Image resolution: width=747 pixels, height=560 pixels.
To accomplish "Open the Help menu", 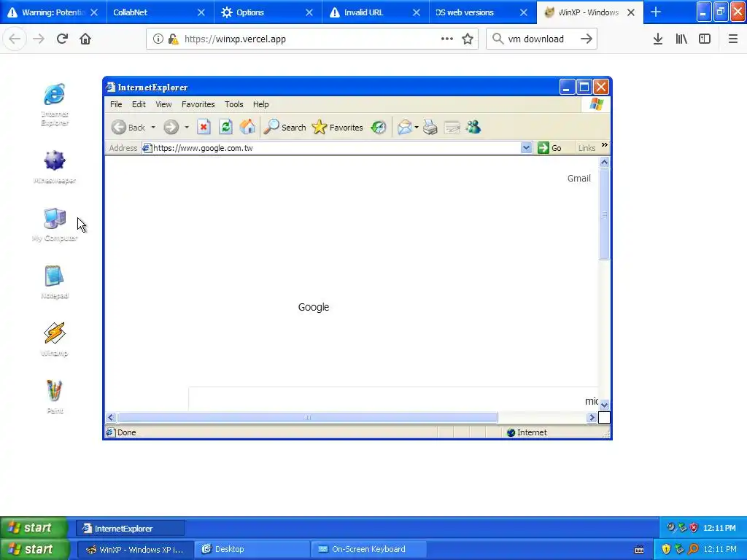I will click(260, 104).
